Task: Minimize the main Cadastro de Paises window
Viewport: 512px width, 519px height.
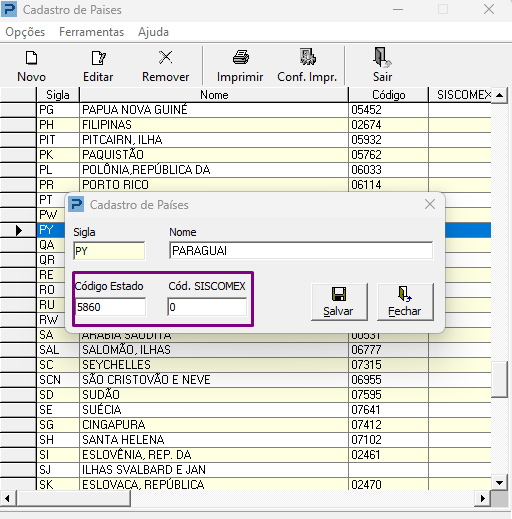Action: tap(398, 9)
